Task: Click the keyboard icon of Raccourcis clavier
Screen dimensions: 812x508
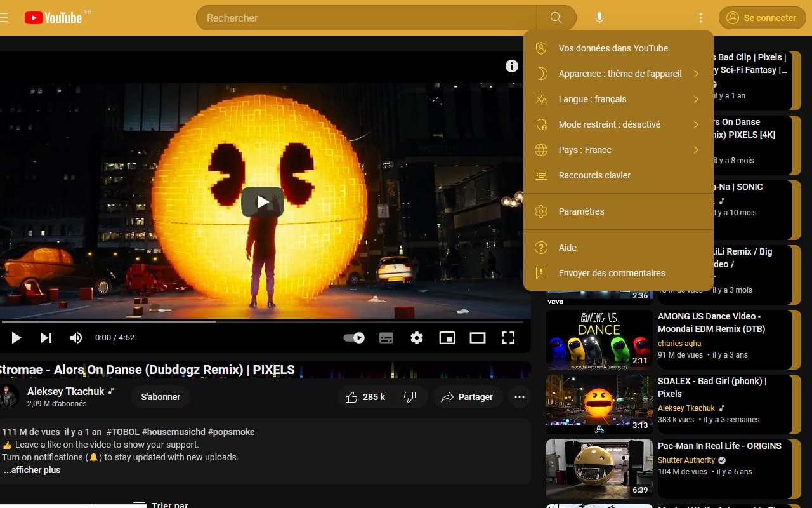Action: pos(541,175)
